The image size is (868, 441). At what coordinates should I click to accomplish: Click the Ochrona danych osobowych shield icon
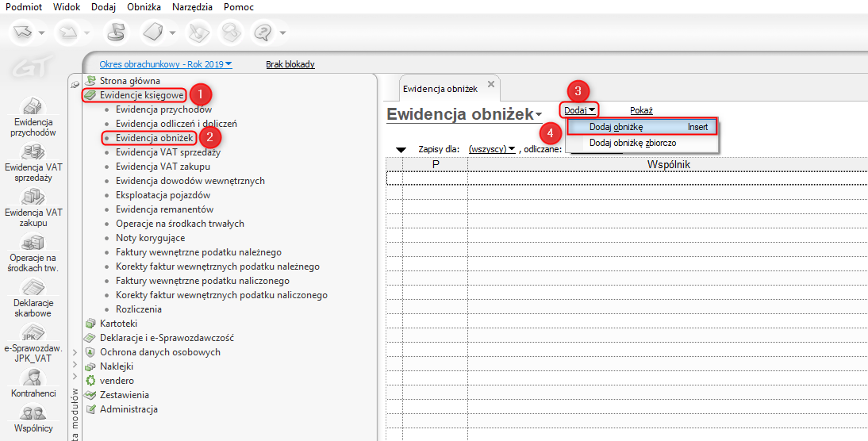click(90, 352)
